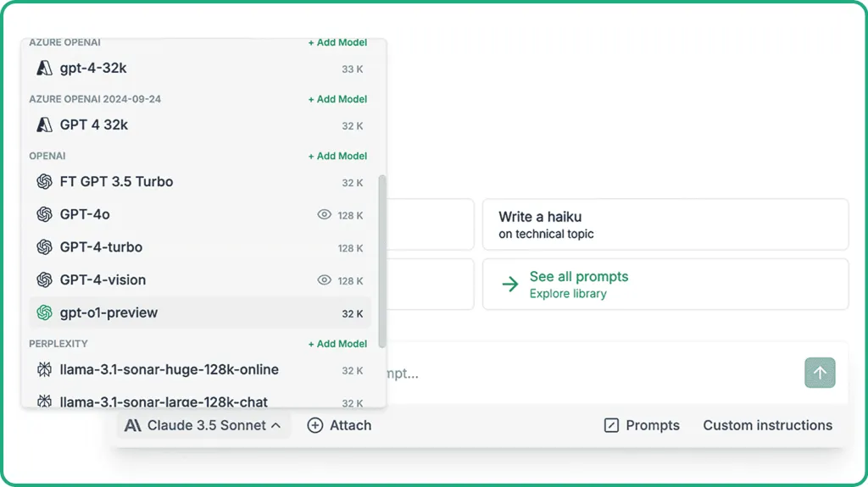Collapse the Claude 3.5 Sonnet model dropdown
Image resolution: width=868 pixels, height=487 pixels.
pyautogui.click(x=203, y=425)
